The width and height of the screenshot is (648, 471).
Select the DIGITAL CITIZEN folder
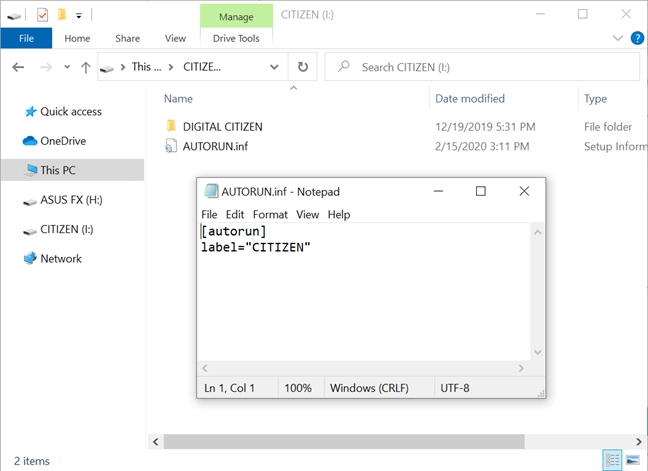(222, 126)
